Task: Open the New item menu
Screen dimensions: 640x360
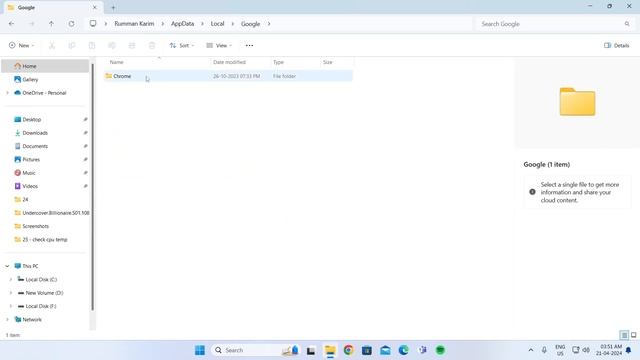Action: (22, 45)
